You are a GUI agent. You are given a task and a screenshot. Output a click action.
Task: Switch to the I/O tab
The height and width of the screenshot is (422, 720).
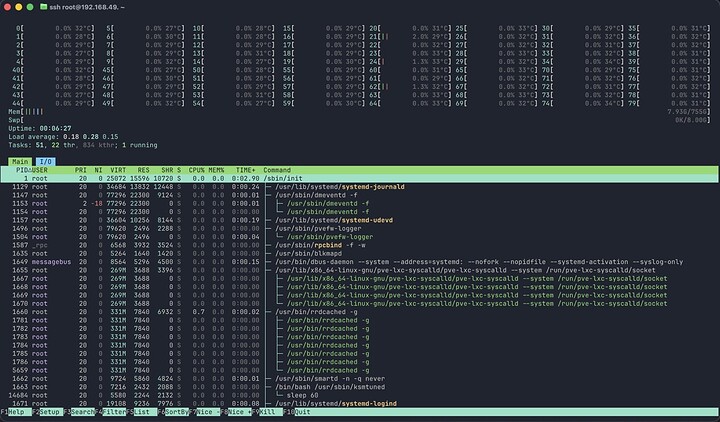45,162
